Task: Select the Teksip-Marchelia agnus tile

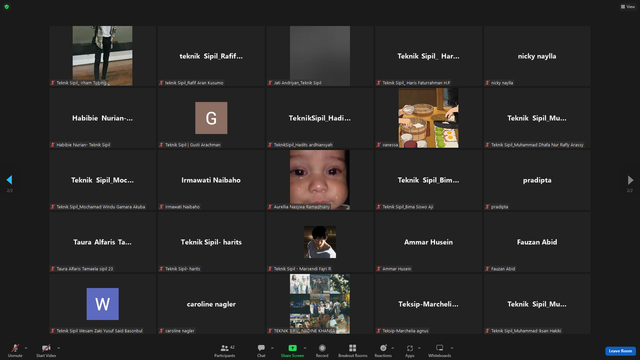Action: point(428,304)
